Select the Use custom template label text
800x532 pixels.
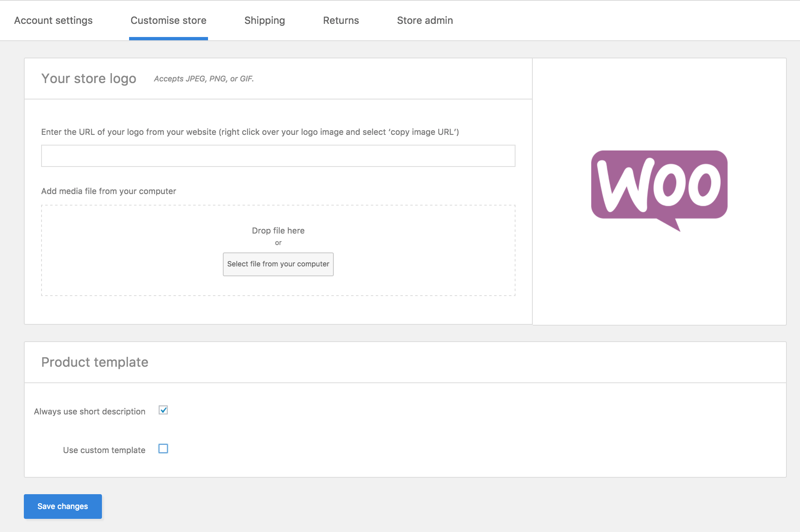[x=103, y=449]
